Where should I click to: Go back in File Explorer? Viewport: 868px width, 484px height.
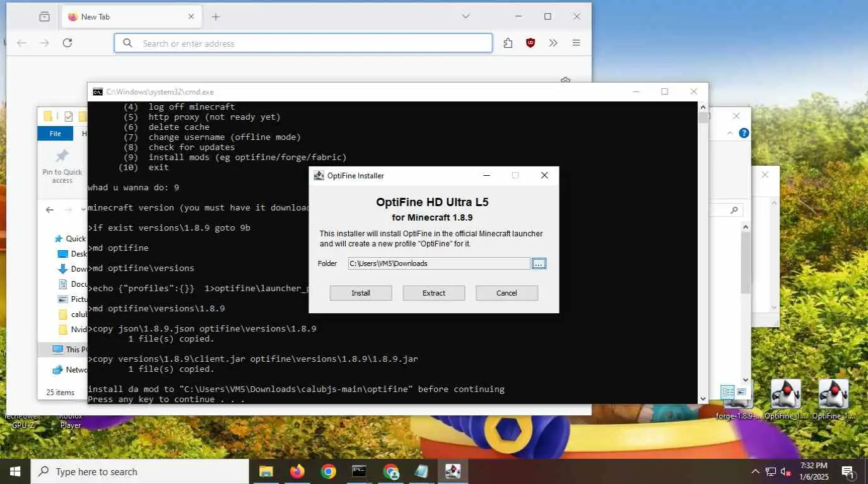(x=50, y=210)
